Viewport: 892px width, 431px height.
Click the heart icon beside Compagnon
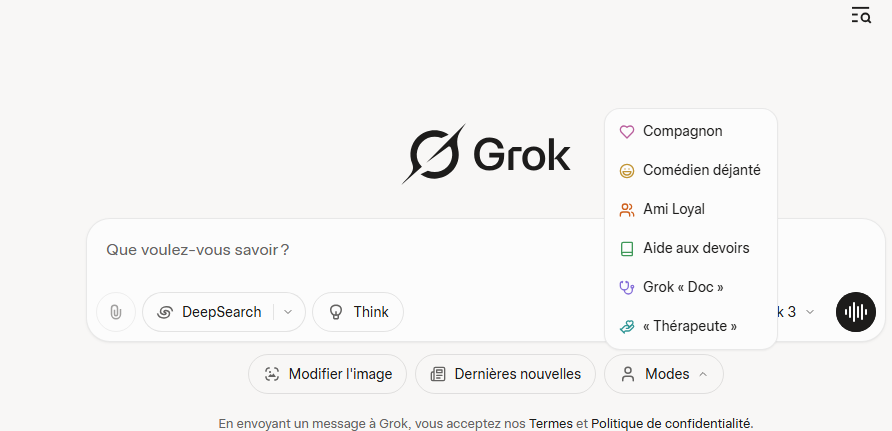tap(626, 132)
